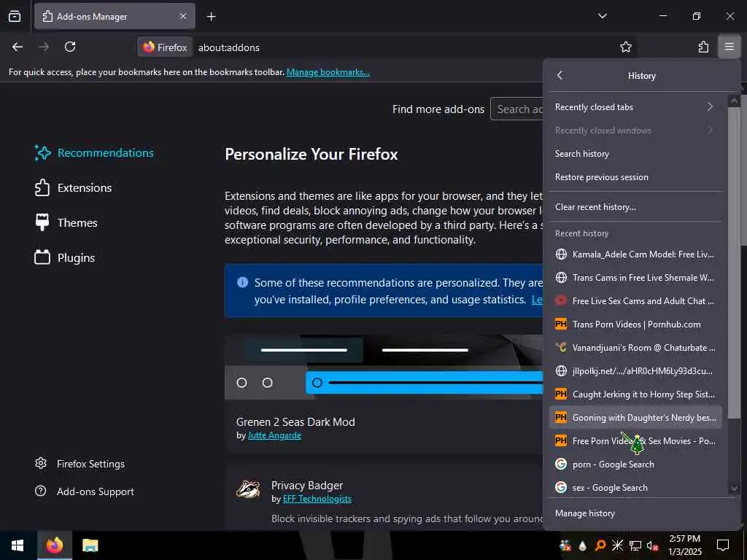Click the globe favicon beside jllpolkj.net entry
747x560 pixels.
pos(561,371)
